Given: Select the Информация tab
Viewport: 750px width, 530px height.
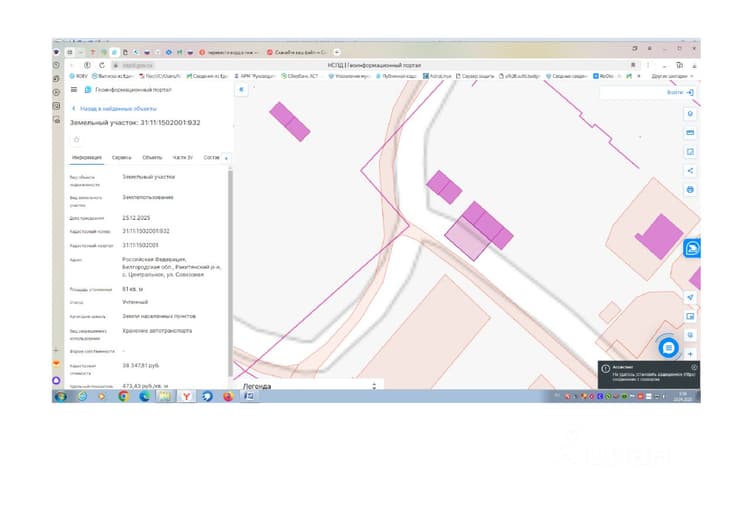Looking at the screenshot, I should [87, 157].
